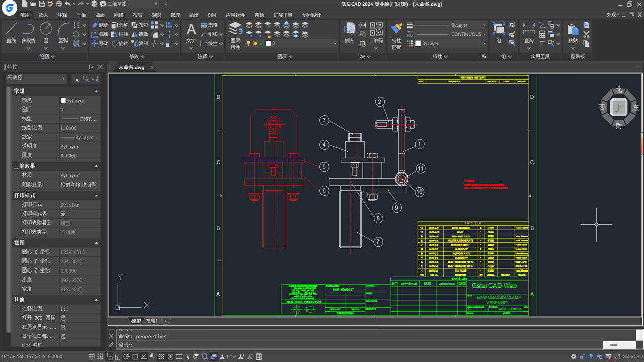This screenshot has width=644, height=362.
Task: Open the CONTINUOUS linetype dropdown
Action: [484, 34]
